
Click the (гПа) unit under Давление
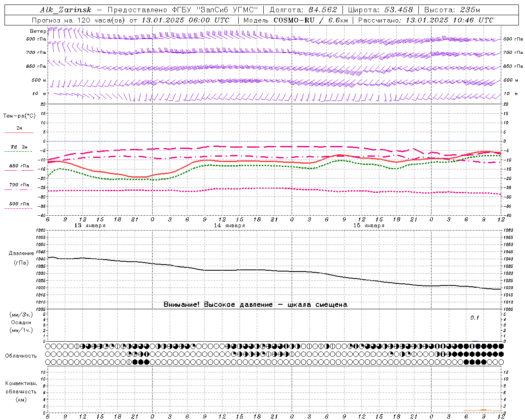click(21, 262)
